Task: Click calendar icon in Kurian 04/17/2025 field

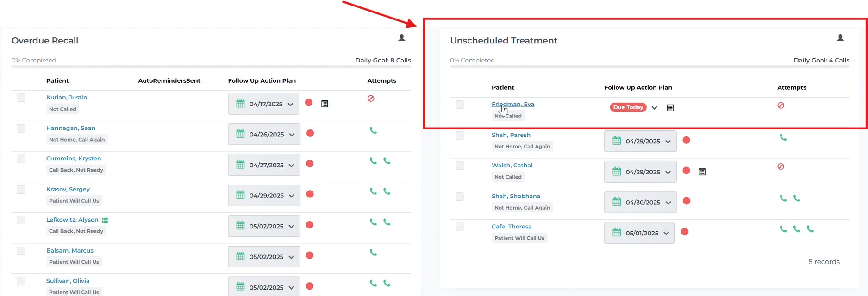Action: coord(240,104)
